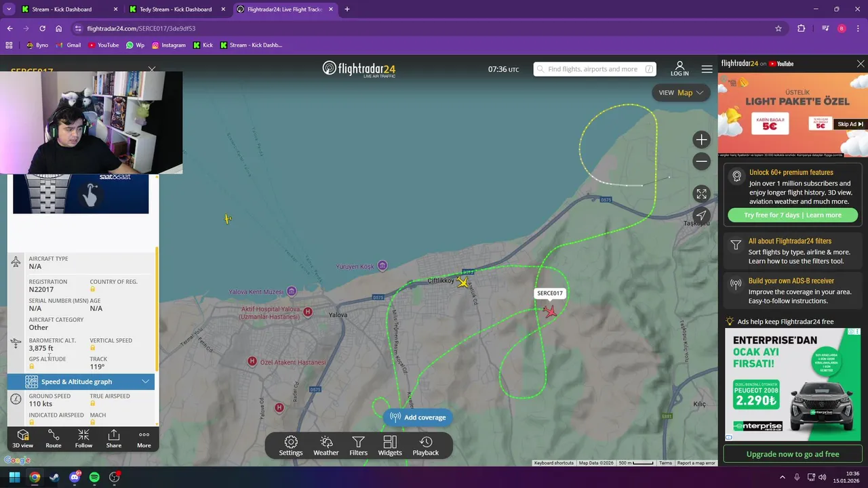The width and height of the screenshot is (868, 488).
Task: Open Spotify from the taskbar
Action: pos(94,477)
